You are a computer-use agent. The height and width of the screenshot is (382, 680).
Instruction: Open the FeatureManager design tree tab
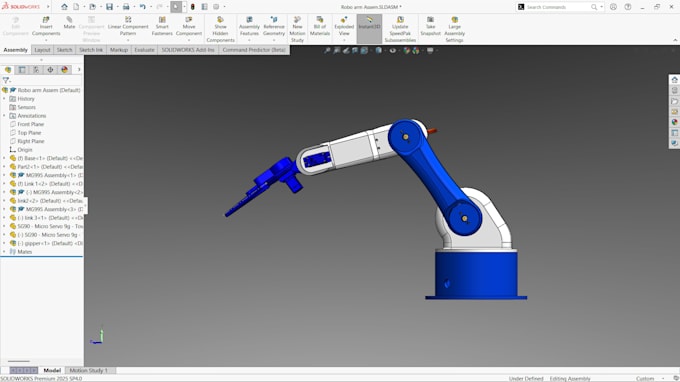click(8, 70)
